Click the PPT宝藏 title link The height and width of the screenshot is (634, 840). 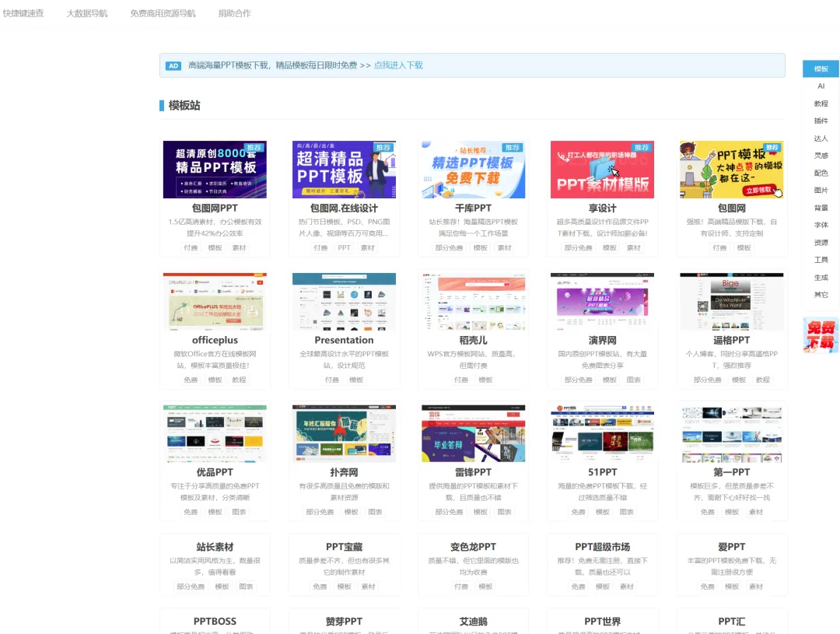click(x=344, y=547)
